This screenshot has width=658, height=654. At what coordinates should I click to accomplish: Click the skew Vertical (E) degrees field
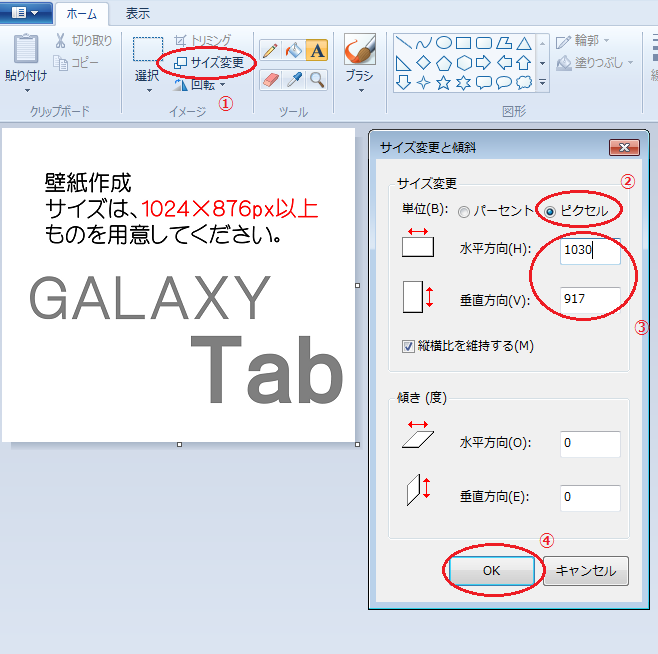[x=590, y=498]
